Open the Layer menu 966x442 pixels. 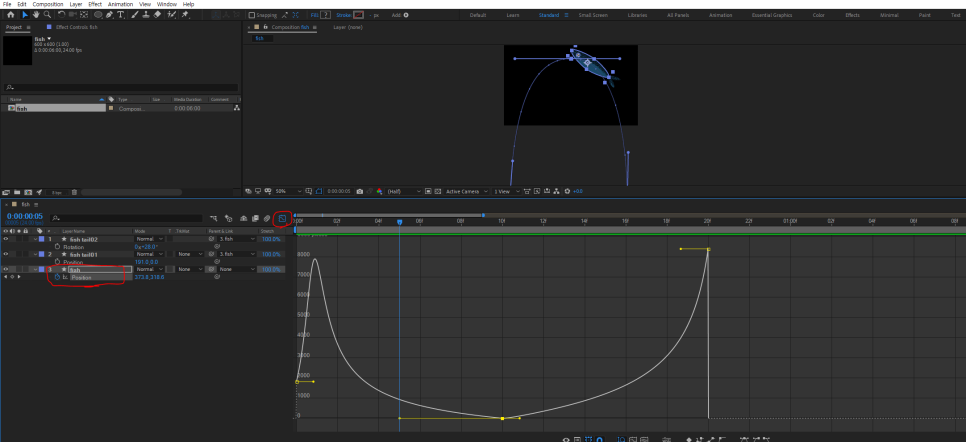coord(76,4)
